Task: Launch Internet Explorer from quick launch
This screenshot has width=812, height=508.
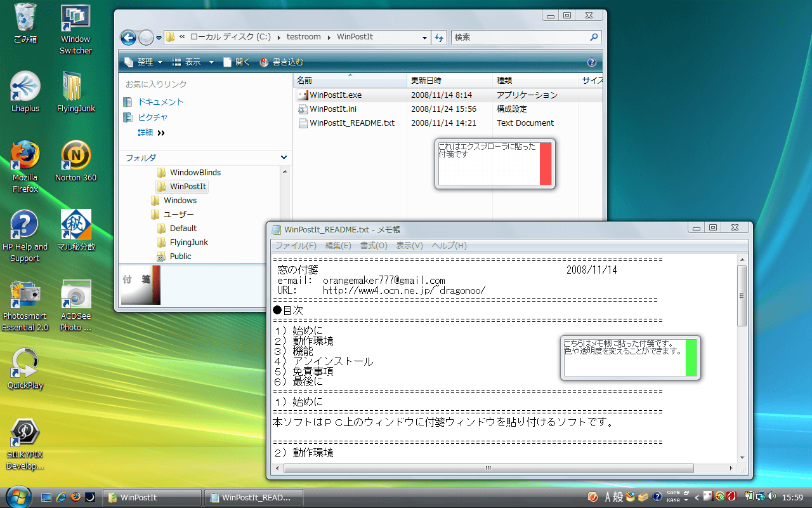Action: pyautogui.click(x=61, y=497)
